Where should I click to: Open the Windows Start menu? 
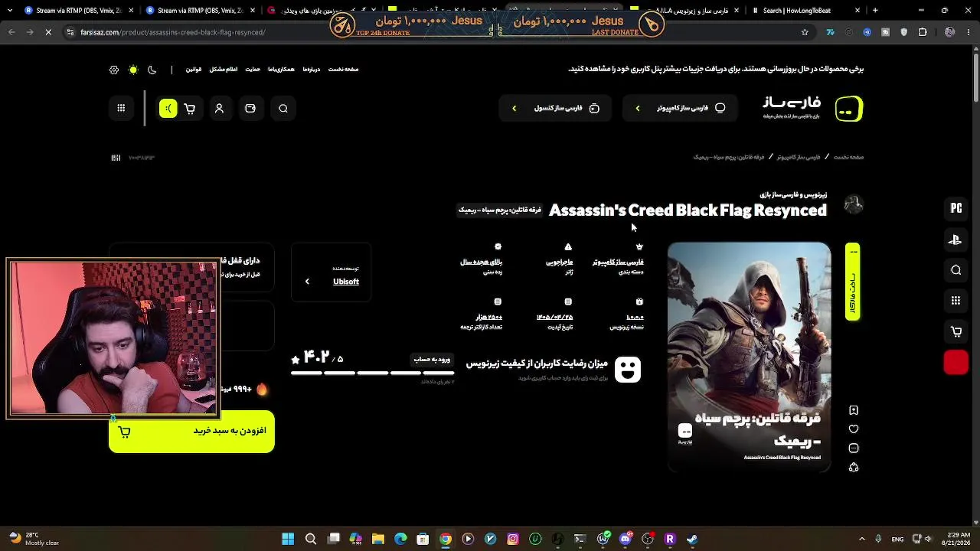288,539
